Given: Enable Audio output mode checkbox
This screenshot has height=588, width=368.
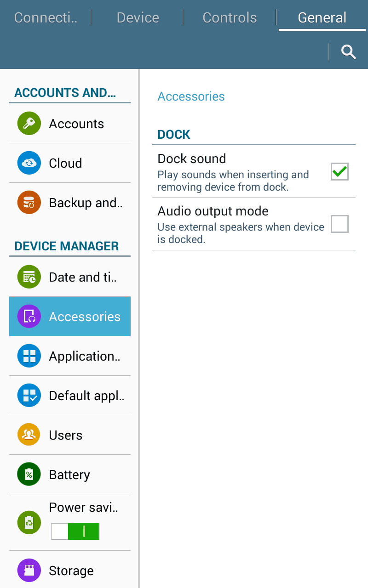Looking at the screenshot, I should [x=339, y=224].
